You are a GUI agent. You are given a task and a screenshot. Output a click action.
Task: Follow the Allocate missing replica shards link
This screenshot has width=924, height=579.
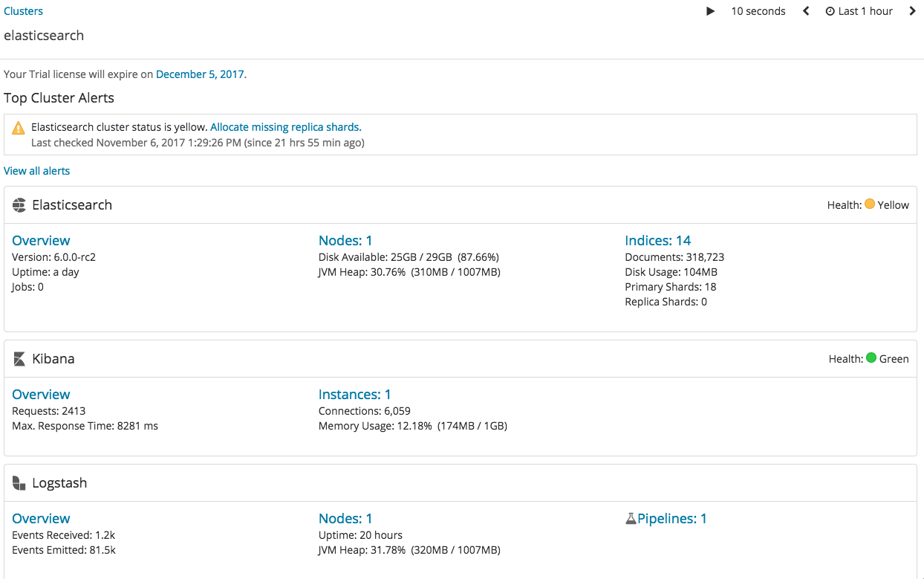(x=286, y=127)
